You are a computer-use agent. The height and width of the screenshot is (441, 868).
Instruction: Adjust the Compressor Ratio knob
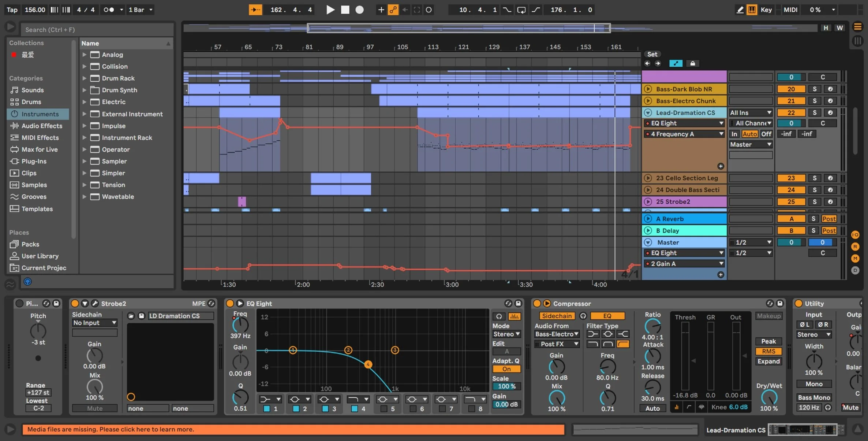point(652,326)
